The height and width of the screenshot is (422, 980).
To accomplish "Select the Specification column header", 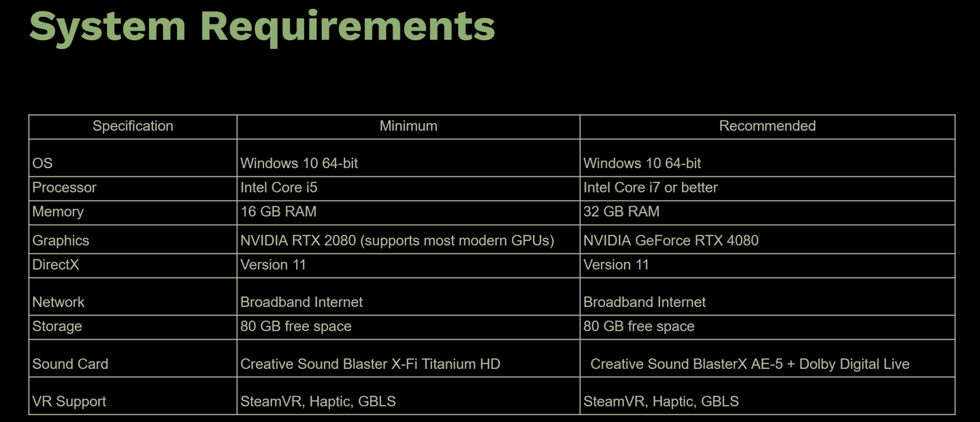I will 133,126.
